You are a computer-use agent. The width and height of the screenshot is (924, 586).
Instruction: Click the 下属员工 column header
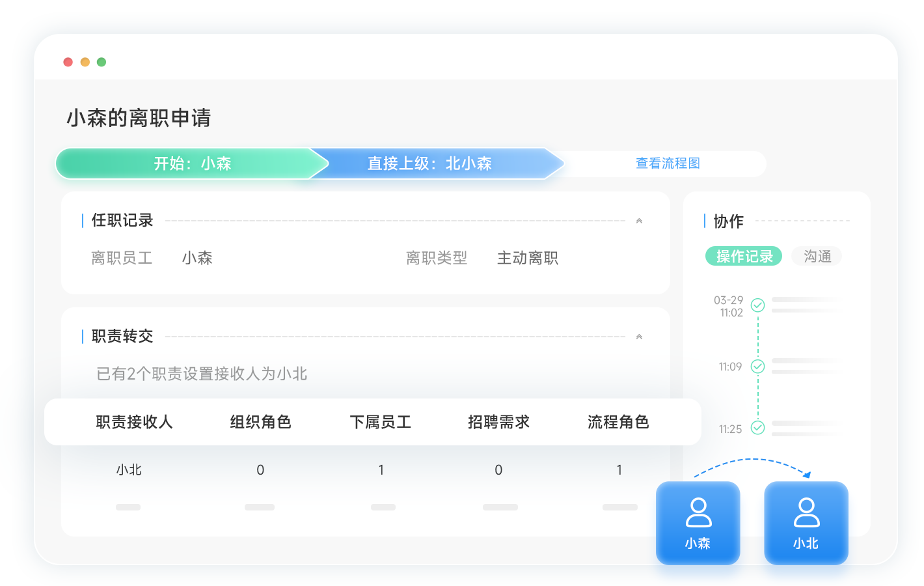[x=381, y=423]
